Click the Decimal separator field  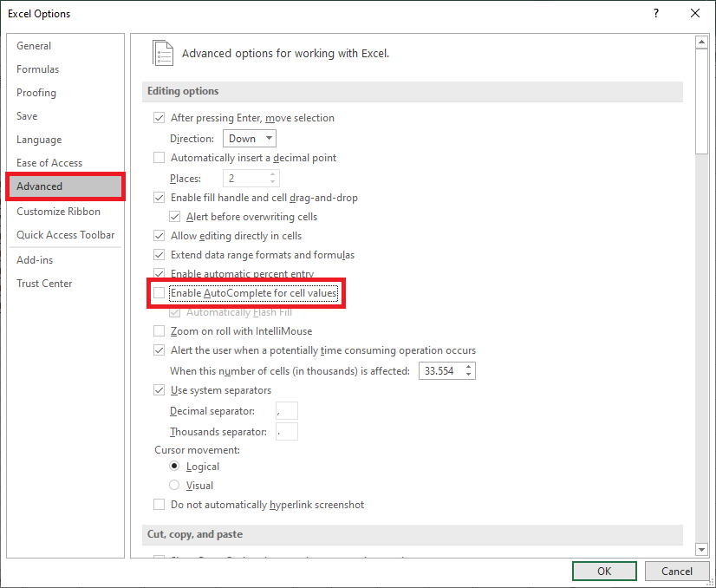[x=287, y=411]
